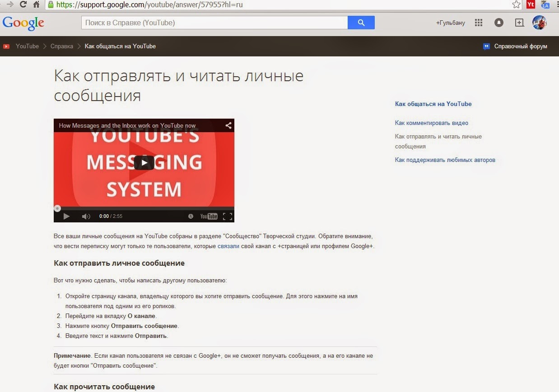The height and width of the screenshot is (392, 559).
Task: Click heading Как прочитать сообщение
Action: click(x=104, y=387)
